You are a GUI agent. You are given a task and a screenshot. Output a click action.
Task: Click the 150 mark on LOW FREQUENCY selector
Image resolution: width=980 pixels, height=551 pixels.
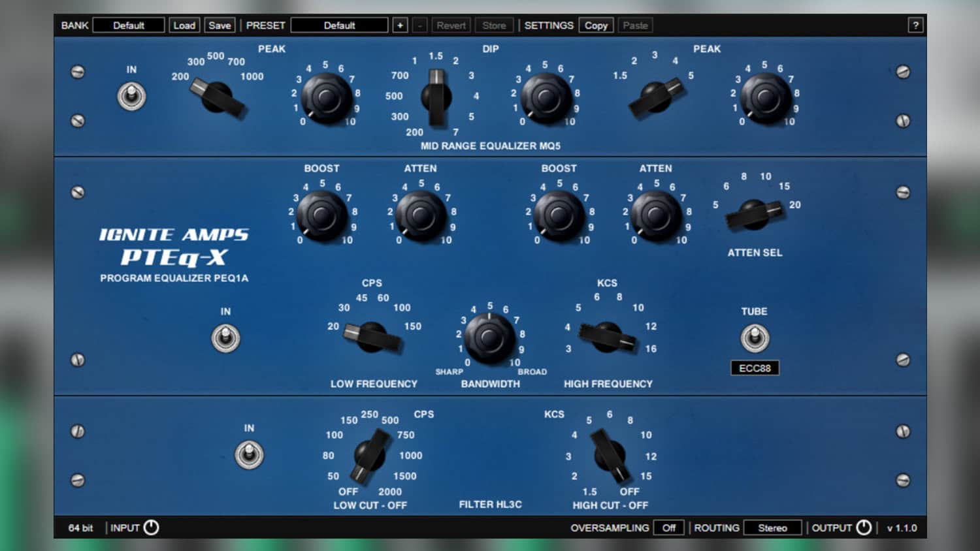tap(412, 326)
